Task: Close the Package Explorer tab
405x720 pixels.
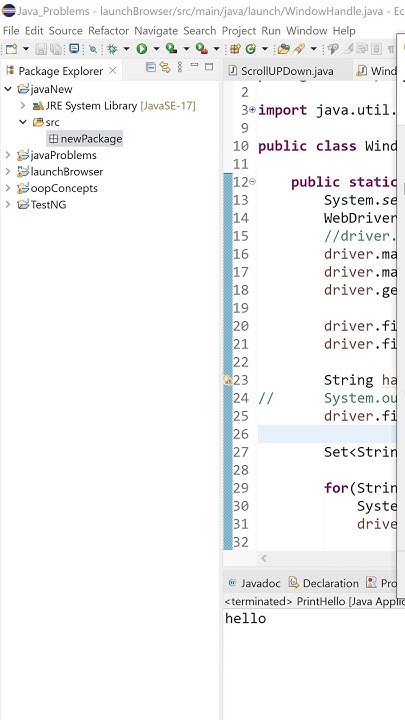Action: click(x=112, y=71)
